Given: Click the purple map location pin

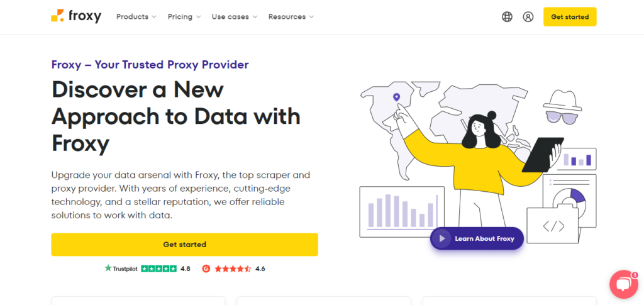Looking at the screenshot, I should [396, 97].
